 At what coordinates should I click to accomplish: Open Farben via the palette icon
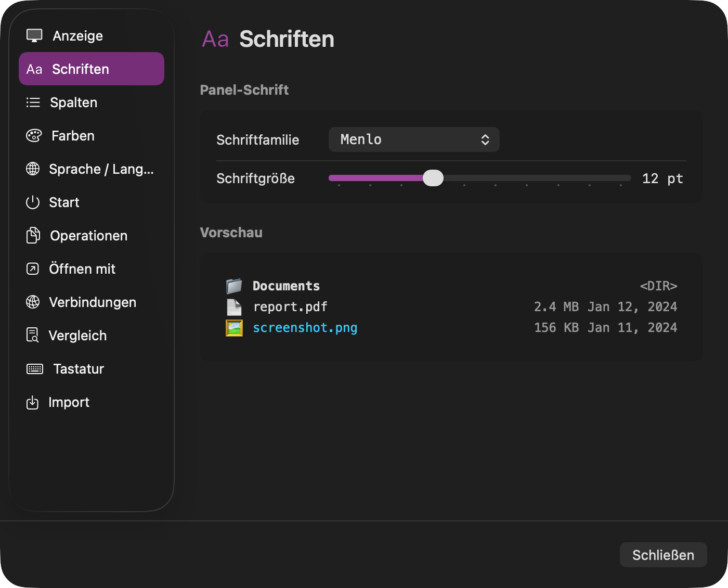(x=33, y=135)
